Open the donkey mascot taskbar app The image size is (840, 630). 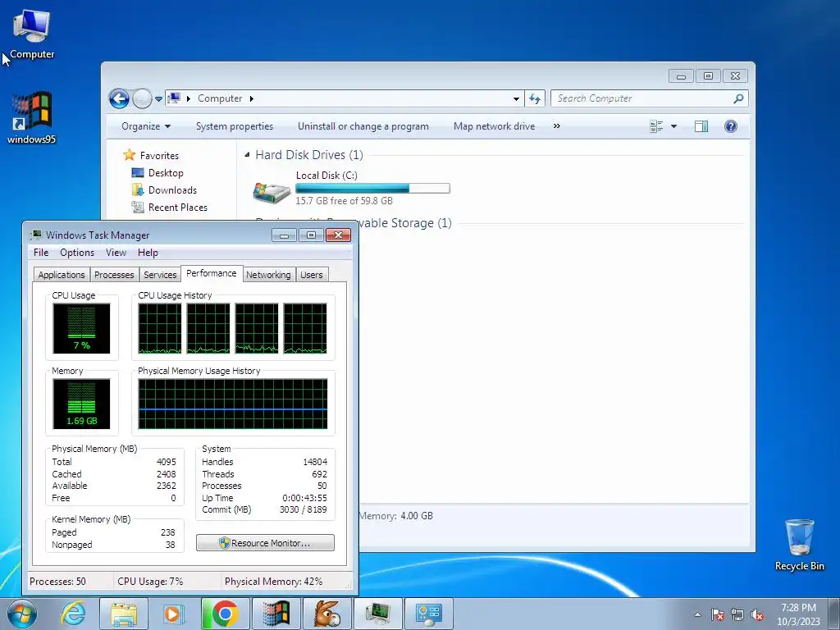click(326, 614)
